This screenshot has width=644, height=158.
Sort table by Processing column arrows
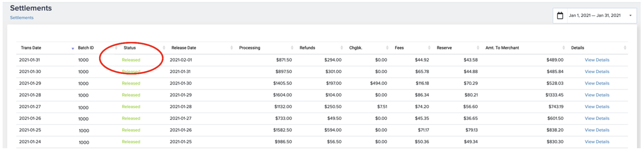coord(292,48)
